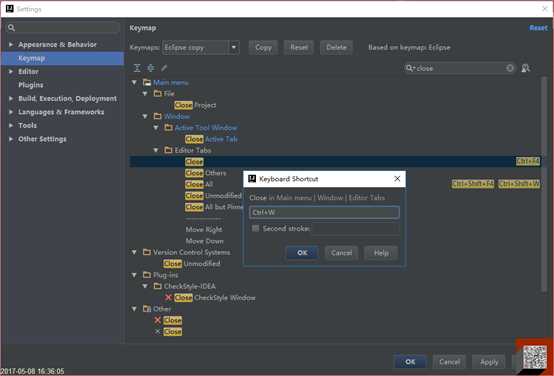Screen dimensions: 554x376
Task: Click the first stroke field showing Ctrl+W
Action: (x=324, y=212)
